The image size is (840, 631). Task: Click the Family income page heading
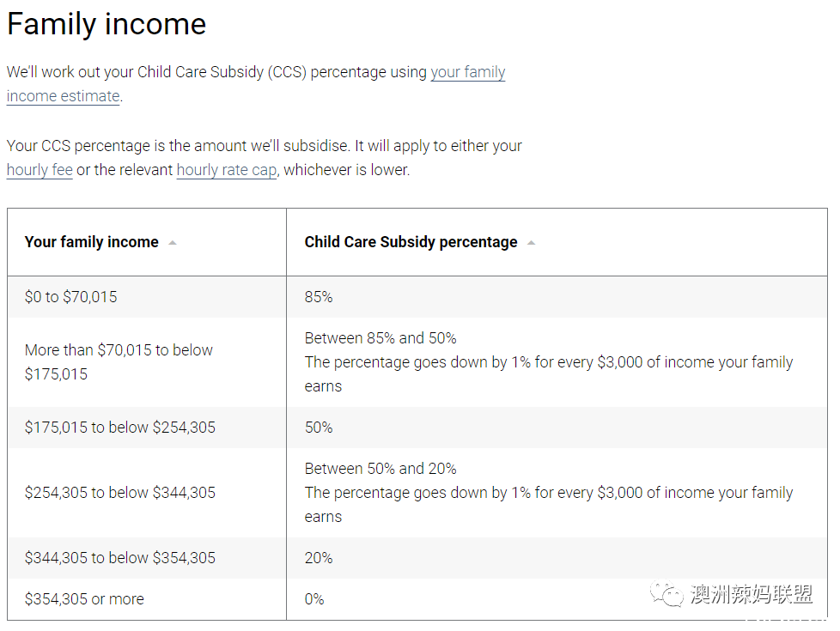107,24
